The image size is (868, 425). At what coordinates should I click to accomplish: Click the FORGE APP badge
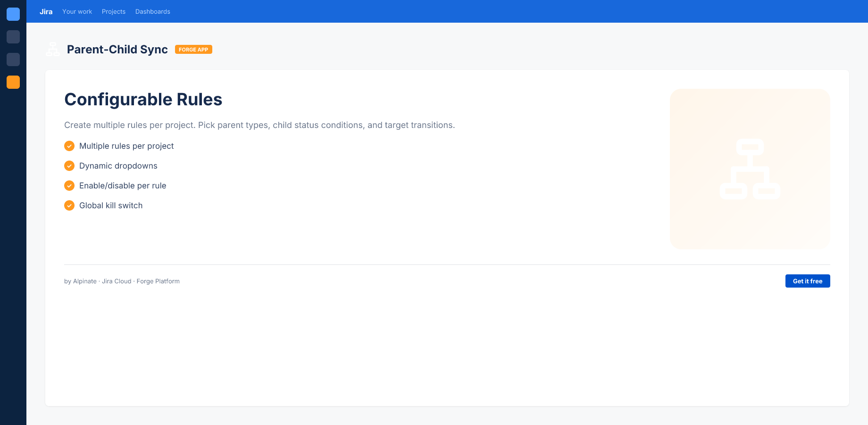click(x=193, y=50)
